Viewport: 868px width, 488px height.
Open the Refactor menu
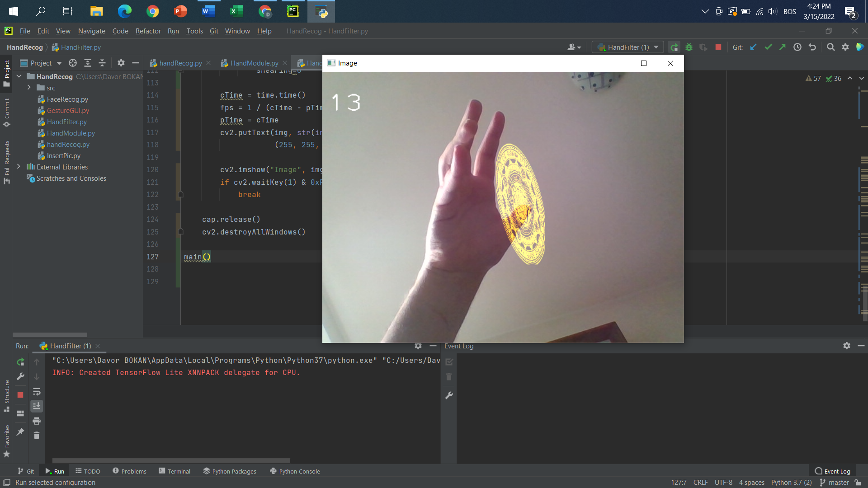click(148, 31)
